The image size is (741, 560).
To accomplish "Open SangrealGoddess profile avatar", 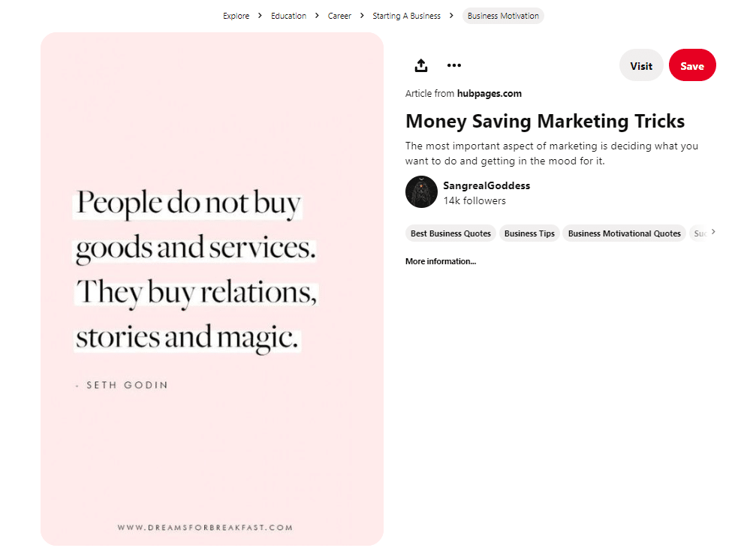I will point(421,192).
